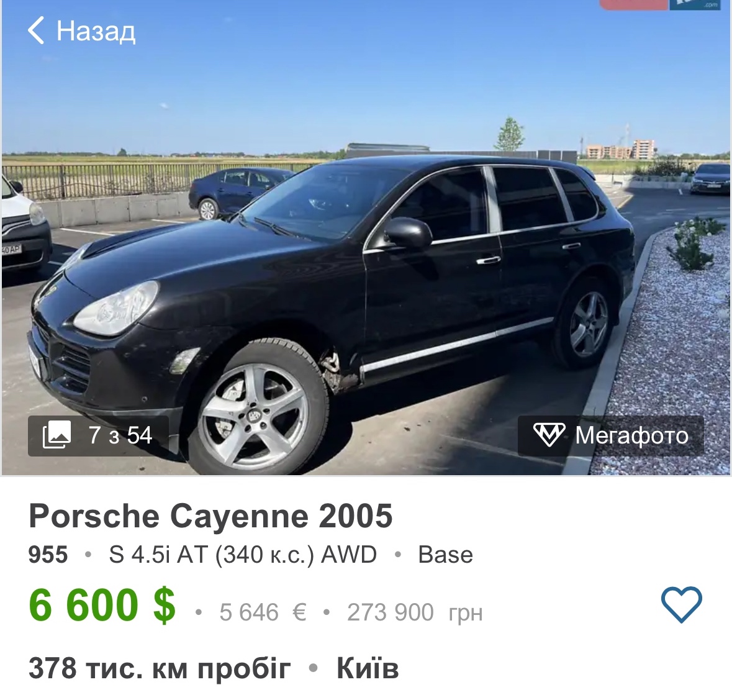
Task: Open the Porsche Cayenne 2005 listing title
Action: 210,516
